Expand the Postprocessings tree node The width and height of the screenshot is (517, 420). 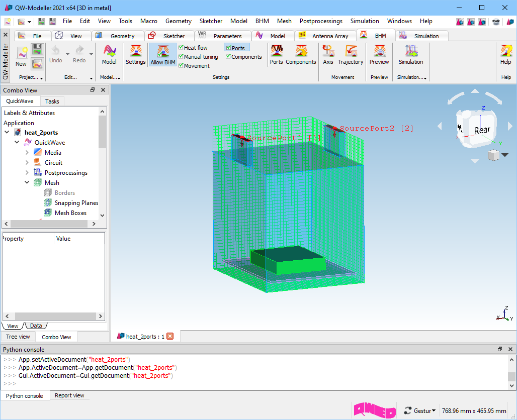[x=27, y=173]
